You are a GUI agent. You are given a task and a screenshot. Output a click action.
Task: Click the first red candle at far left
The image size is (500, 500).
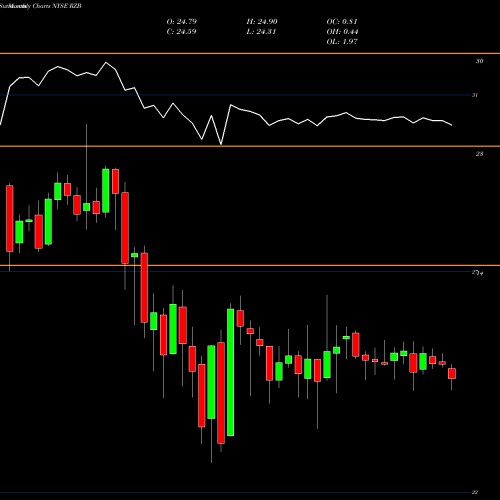pyautogui.click(x=10, y=218)
